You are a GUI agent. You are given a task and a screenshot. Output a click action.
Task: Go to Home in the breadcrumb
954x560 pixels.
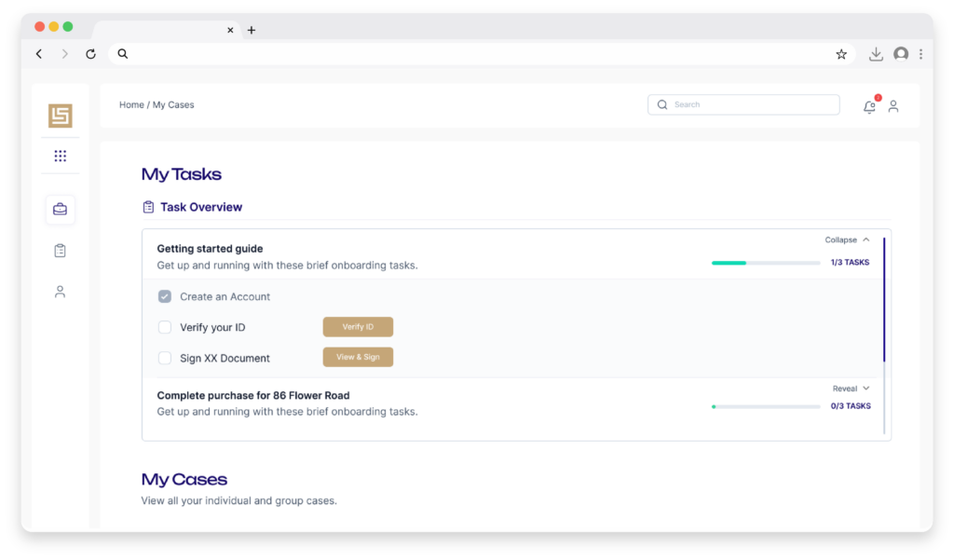(131, 105)
